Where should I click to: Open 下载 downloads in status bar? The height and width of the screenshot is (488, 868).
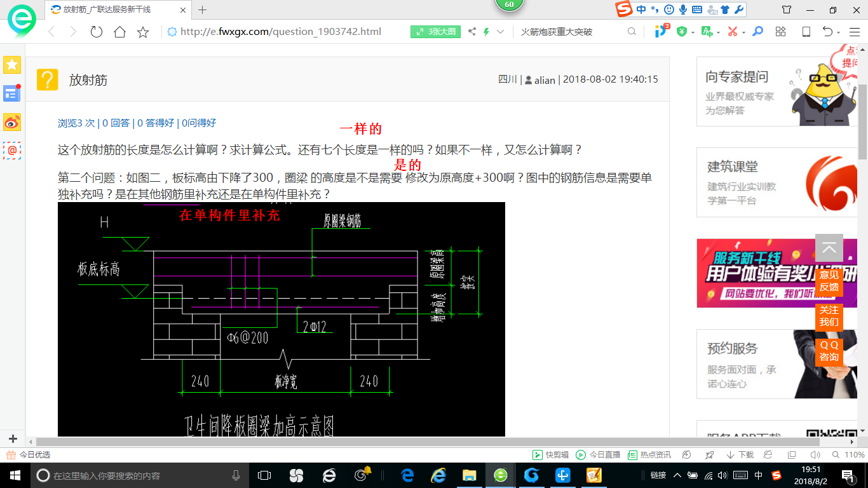tap(739, 455)
